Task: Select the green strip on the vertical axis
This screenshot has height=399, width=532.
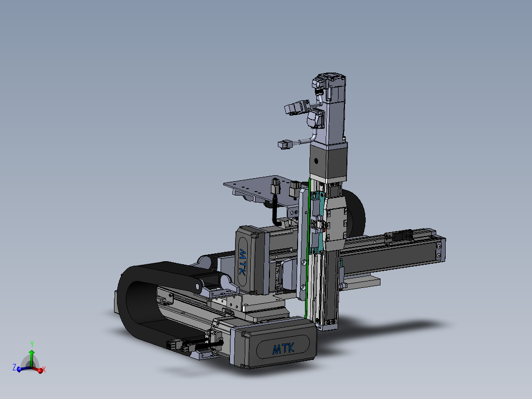Action: point(309,248)
